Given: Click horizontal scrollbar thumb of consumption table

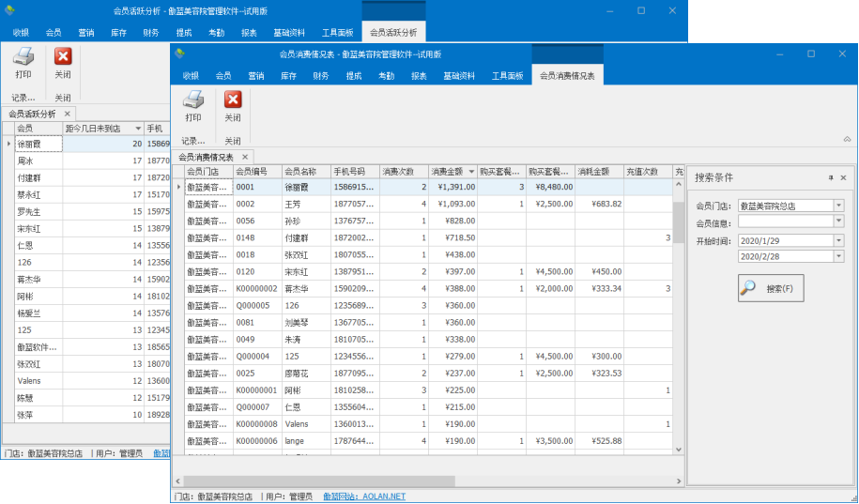Looking at the screenshot, I should [x=319, y=481].
